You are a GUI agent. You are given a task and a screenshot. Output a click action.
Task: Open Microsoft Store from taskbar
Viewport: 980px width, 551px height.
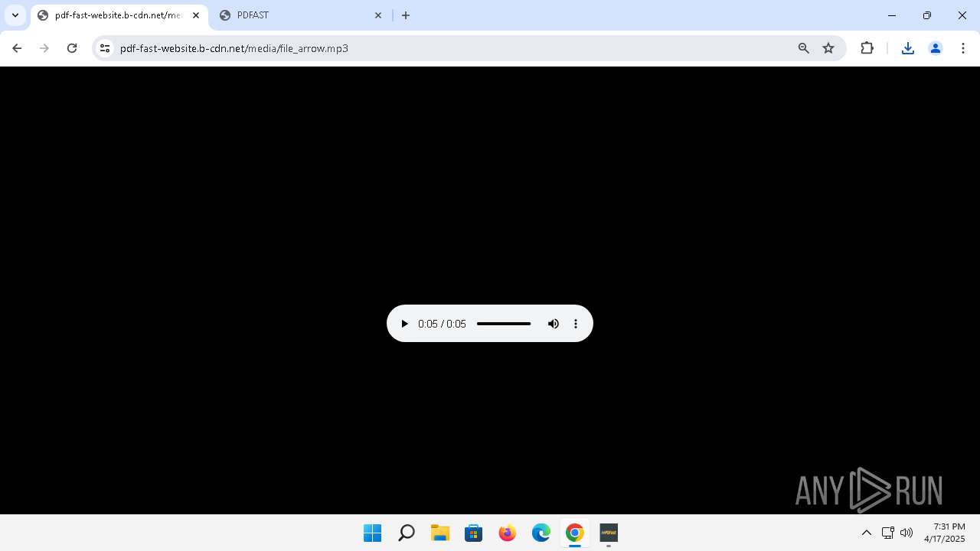click(x=474, y=533)
